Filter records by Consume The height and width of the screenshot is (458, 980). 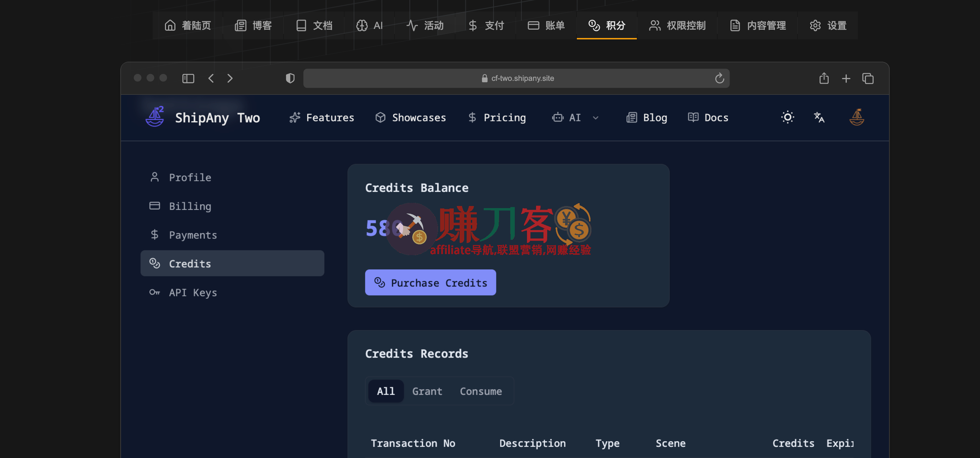481,391
